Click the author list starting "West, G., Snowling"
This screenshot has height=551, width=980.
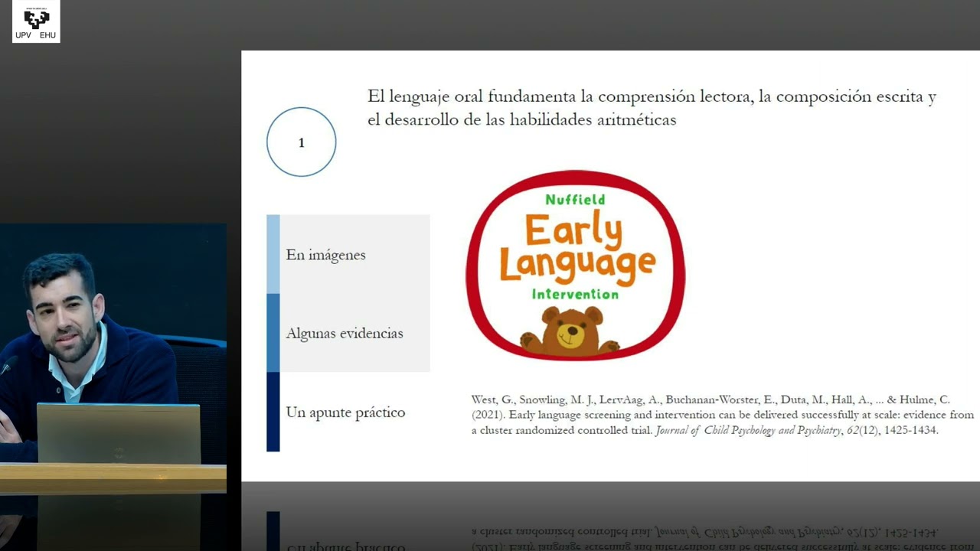coord(710,399)
